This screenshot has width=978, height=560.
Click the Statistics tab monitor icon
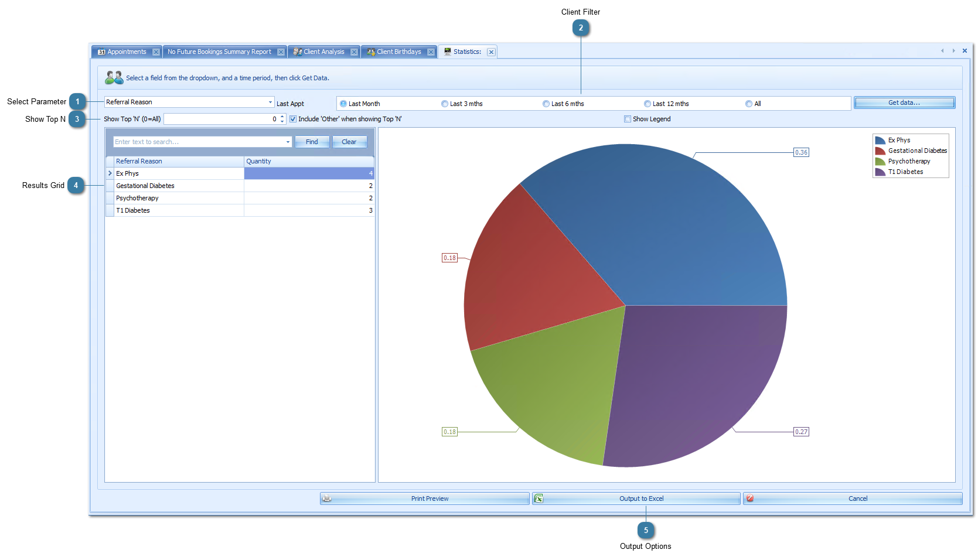point(448,52)
